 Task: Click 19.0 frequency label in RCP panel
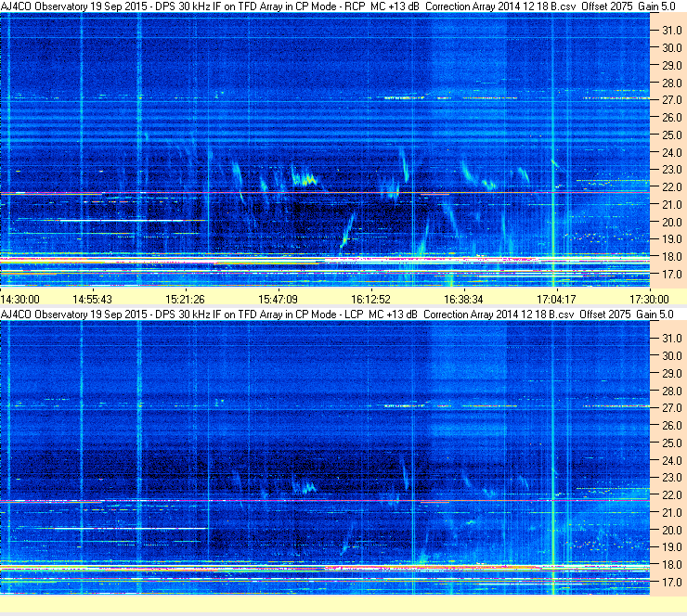click(672, 239)
